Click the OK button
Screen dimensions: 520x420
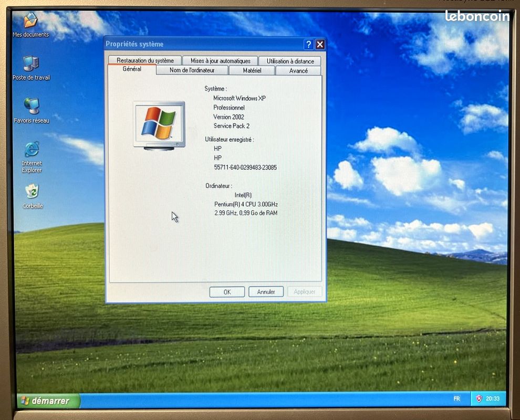227,292
